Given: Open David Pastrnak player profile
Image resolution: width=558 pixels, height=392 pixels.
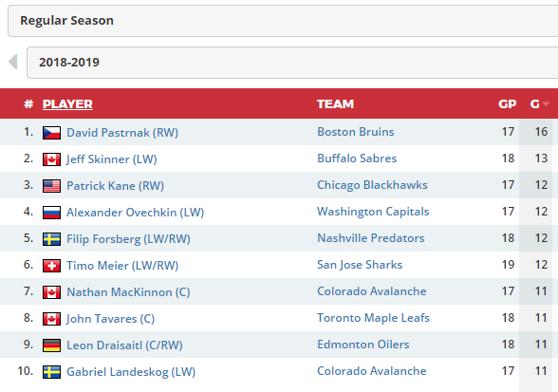Looking at the screenshot, I should coord(122,133).
